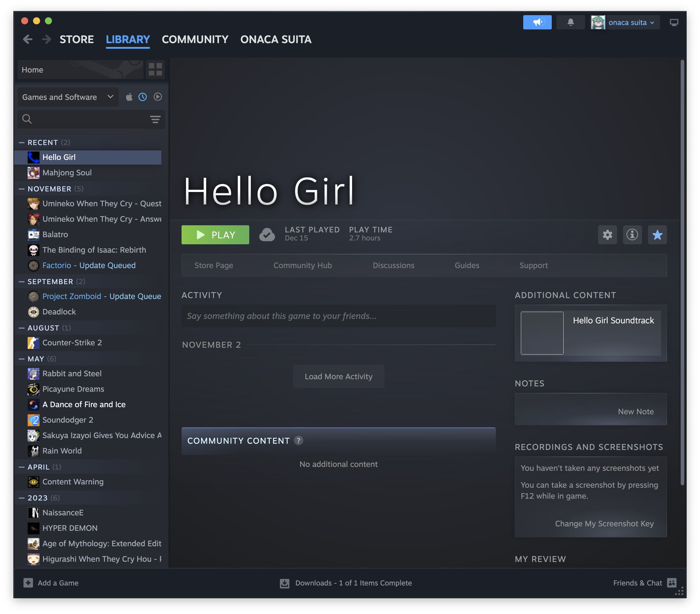Screen dimensions: 700x614
Task: Toggle the favorite star icon
Action: (657, 235)
